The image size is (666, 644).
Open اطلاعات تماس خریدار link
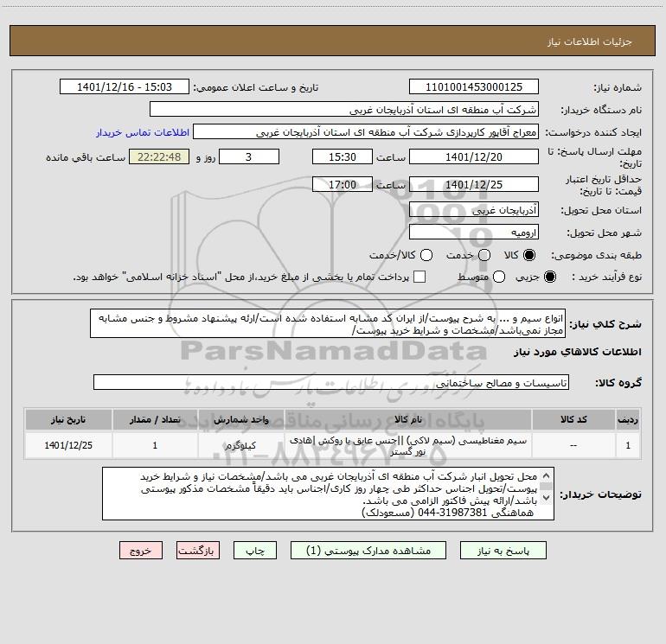(143, 132)
